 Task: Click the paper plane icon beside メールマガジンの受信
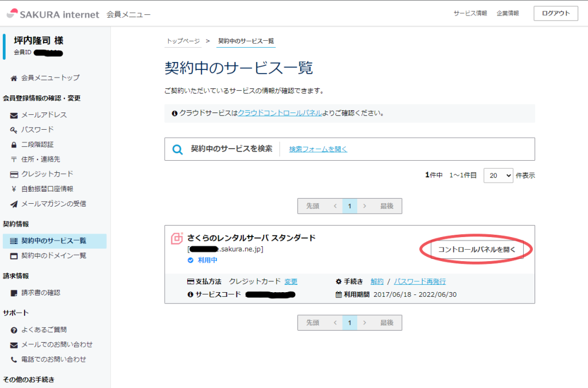14,204
